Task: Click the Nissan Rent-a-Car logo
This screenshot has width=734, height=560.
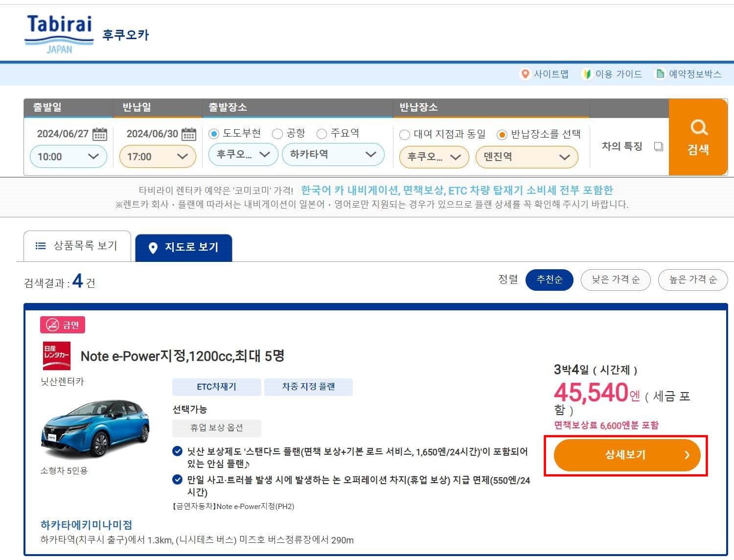Action: click(x=57, y=356)
